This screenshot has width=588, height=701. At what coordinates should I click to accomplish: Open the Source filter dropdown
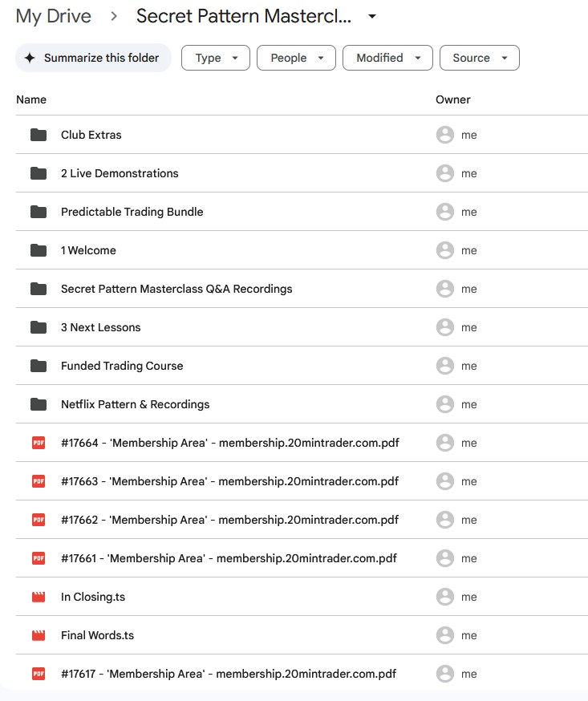point(479,58)
